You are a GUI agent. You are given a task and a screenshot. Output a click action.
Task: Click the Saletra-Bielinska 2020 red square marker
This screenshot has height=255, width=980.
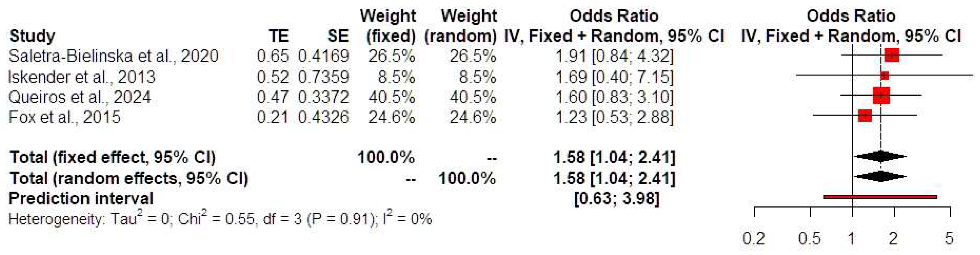pyautogui.click(x=892, y=55)
